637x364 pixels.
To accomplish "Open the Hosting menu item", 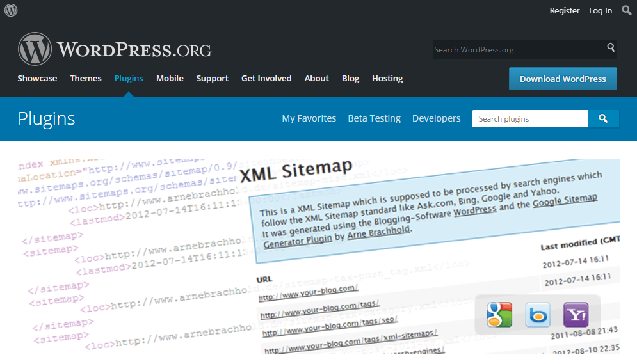I will [387, 78].
